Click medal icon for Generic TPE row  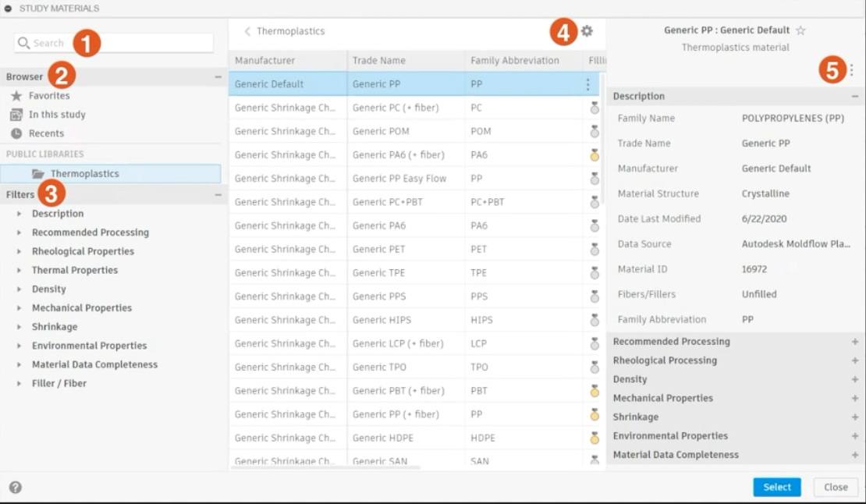click(x=594, y=273)
